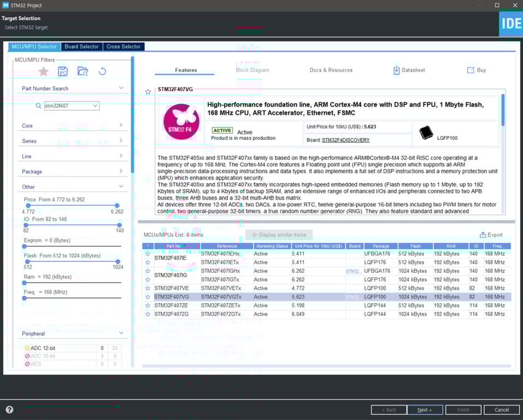Click Display similar items button

[279, 235]
